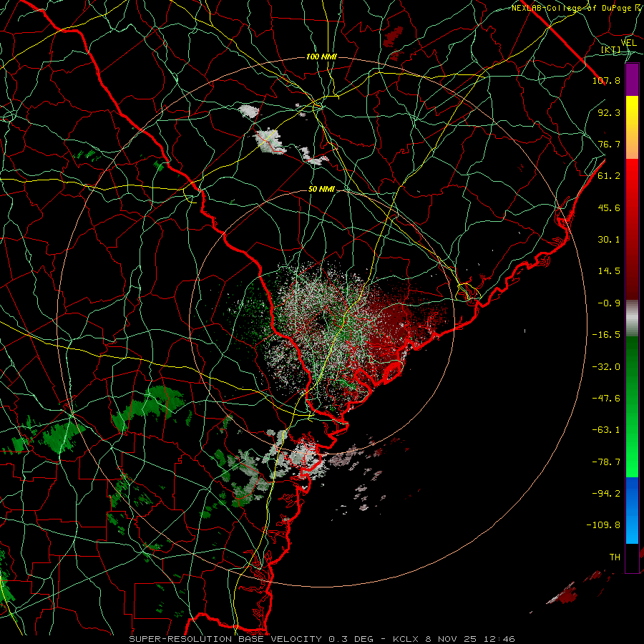Click the purple segment of the color bar

point(632,79)
